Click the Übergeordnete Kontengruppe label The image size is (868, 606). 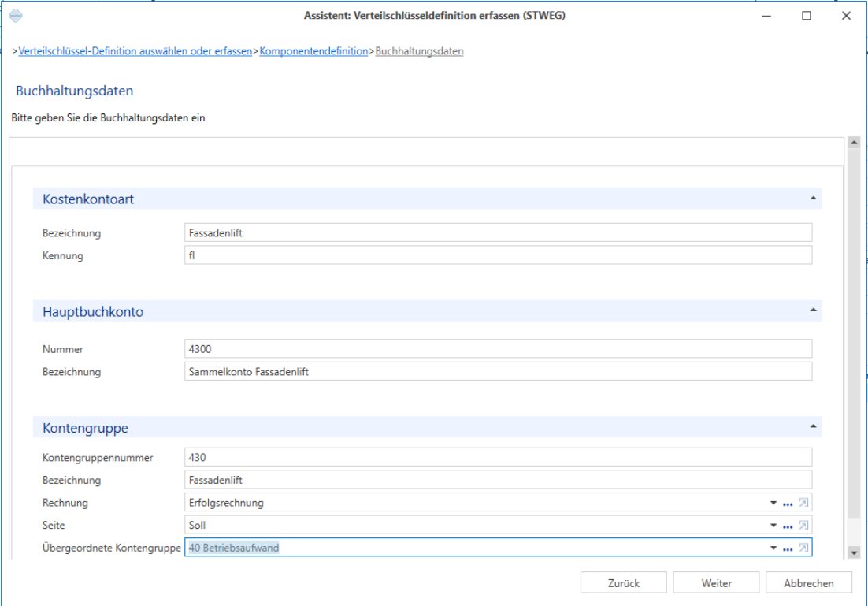tap(112, 548)
